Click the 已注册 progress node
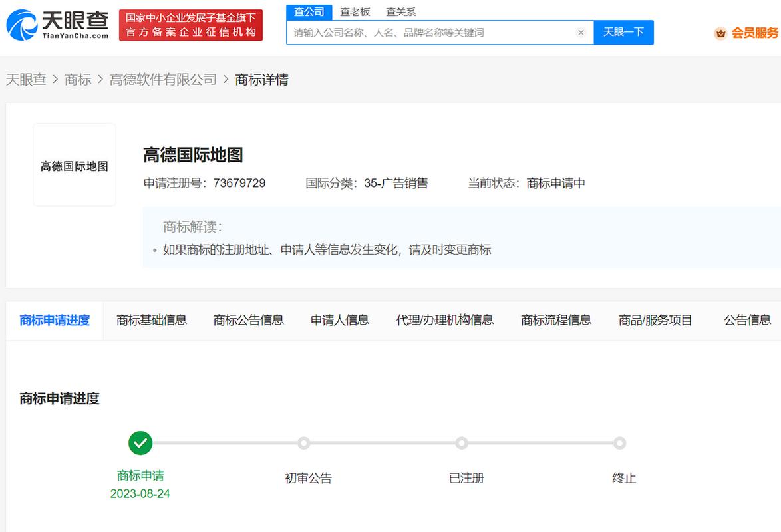 point(462,443)
